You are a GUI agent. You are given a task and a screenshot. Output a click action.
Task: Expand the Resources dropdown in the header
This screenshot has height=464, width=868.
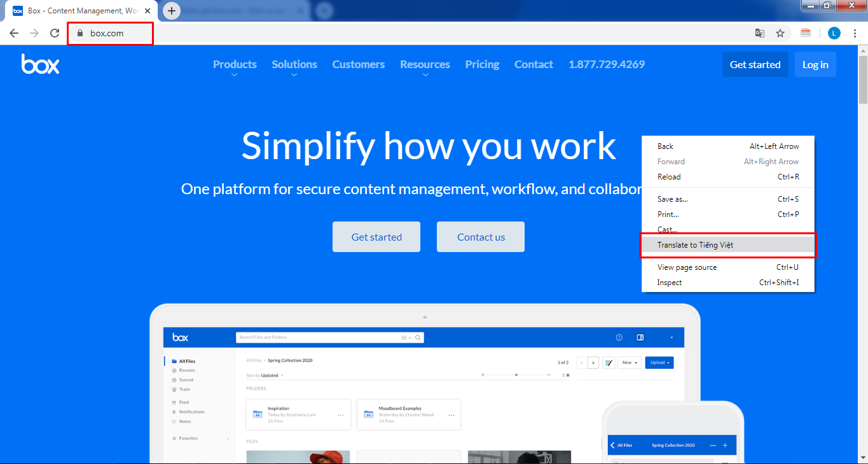(425, 68)
